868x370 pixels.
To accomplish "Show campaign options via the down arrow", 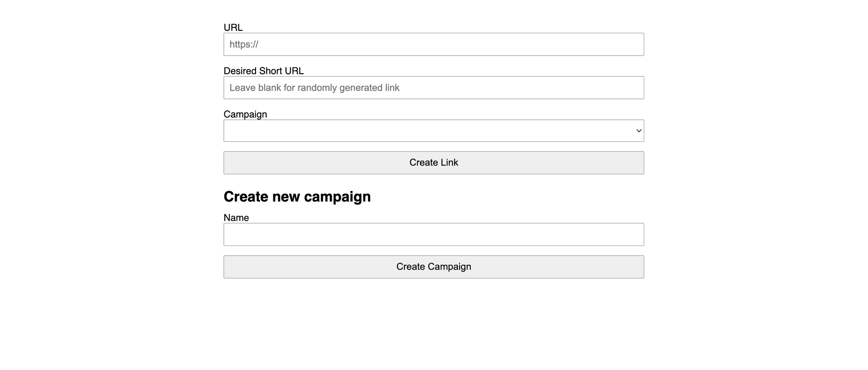I will click(638, 131).
